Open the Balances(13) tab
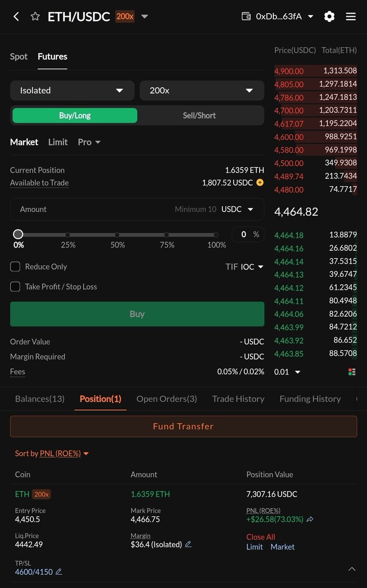This screenshot has width=367, height=588. pyautogui.click(x=40, y=399)
